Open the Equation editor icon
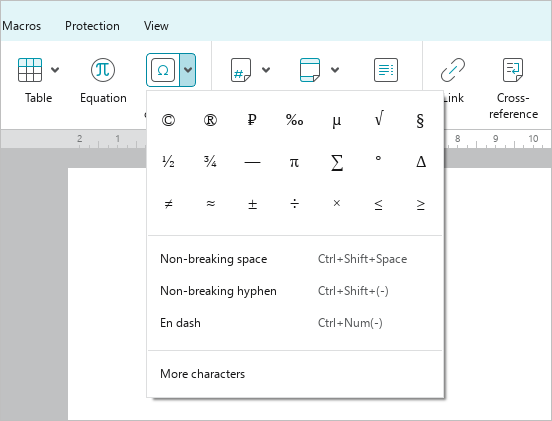This screenshot has height=421, width=552. [103, 70]
